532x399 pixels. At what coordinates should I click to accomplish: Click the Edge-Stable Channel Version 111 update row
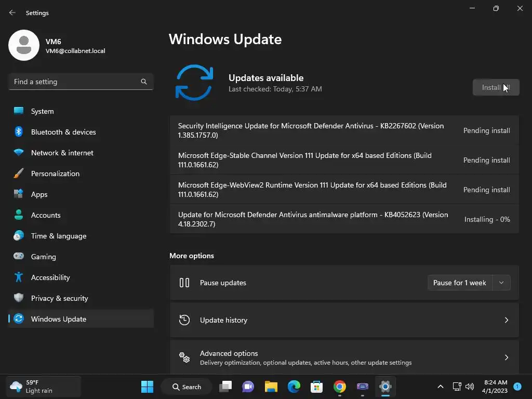(344, 160)
